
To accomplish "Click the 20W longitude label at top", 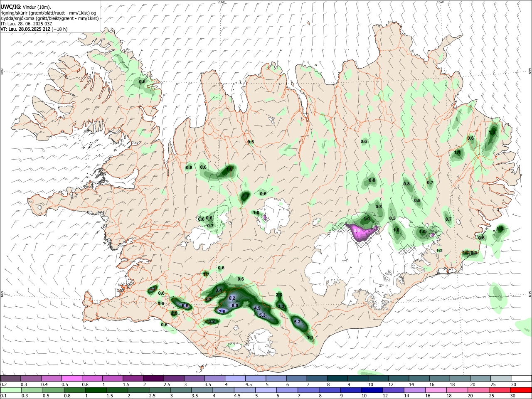I will (x=221, y=2).
